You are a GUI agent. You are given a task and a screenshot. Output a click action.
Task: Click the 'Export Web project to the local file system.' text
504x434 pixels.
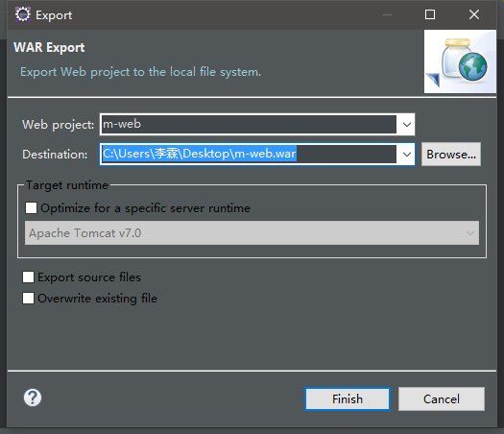[x=140, y=72]
